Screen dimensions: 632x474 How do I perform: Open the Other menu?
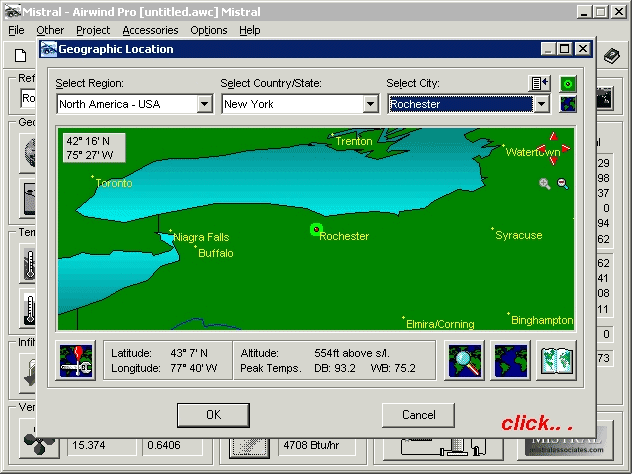point(50,30)
